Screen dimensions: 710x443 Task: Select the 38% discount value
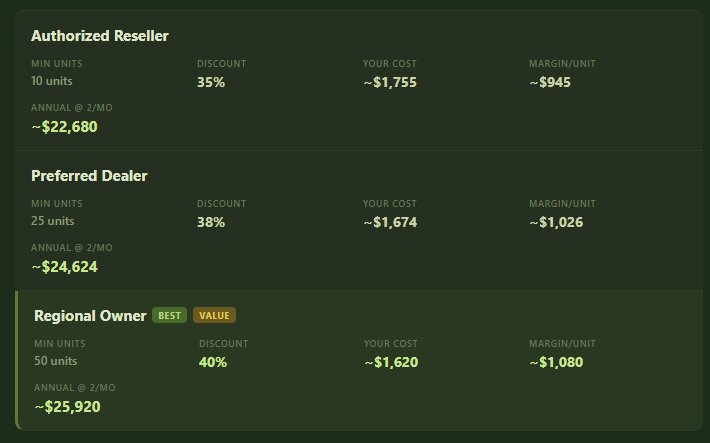click(211, 222)
